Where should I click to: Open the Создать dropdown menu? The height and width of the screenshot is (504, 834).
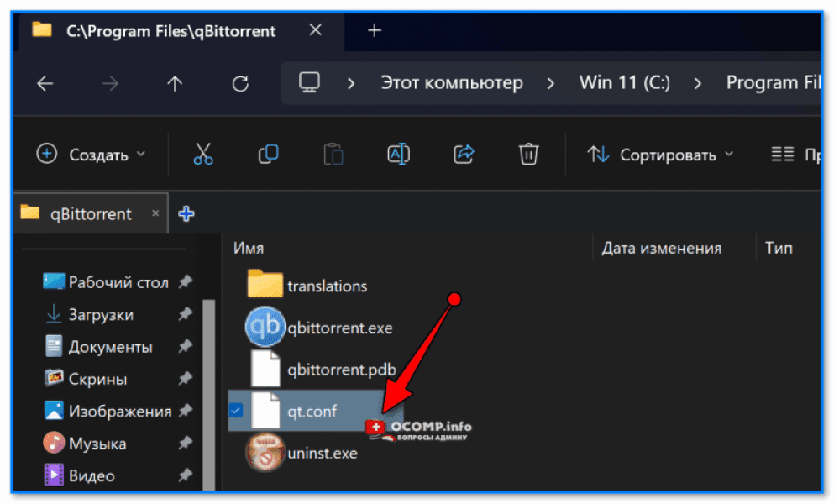point(89,154)
